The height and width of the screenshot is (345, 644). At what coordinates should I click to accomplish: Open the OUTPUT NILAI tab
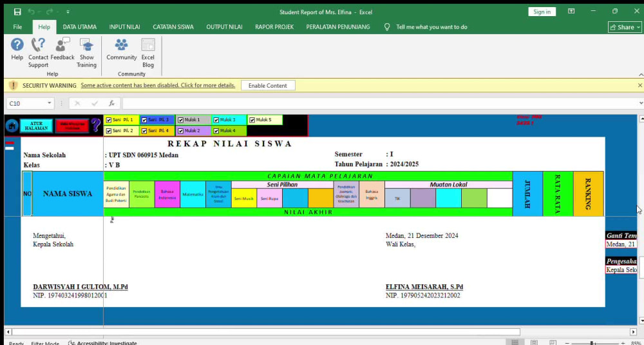pos(224,26)
